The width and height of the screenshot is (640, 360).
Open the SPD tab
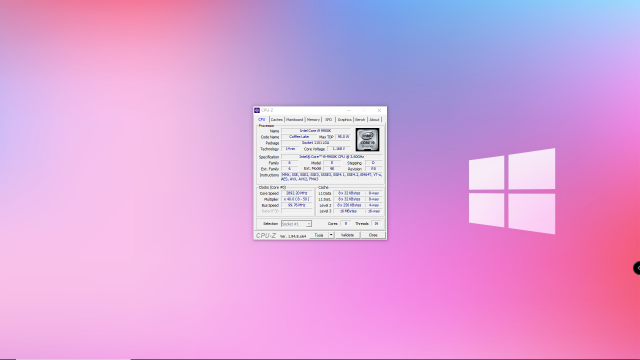tap(329, 120)
